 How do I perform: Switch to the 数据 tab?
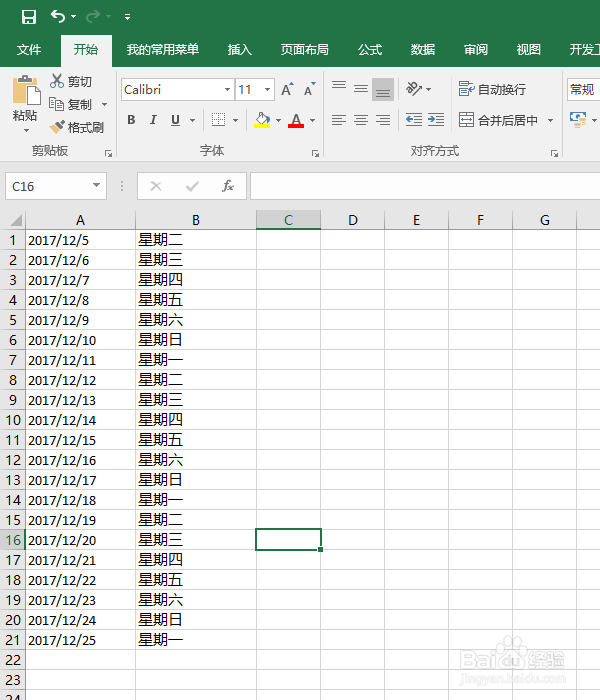[x=423, y=50]
